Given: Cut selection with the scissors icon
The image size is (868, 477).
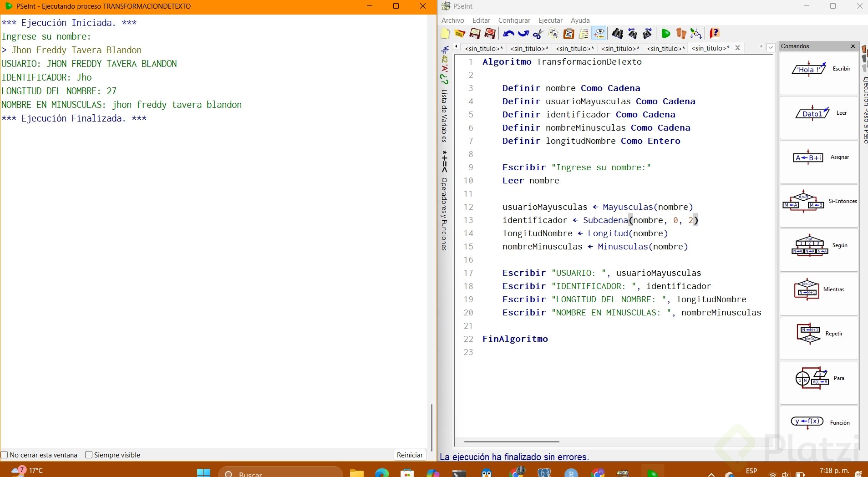Looking at the screenshot, I should (x=538, y=34).
